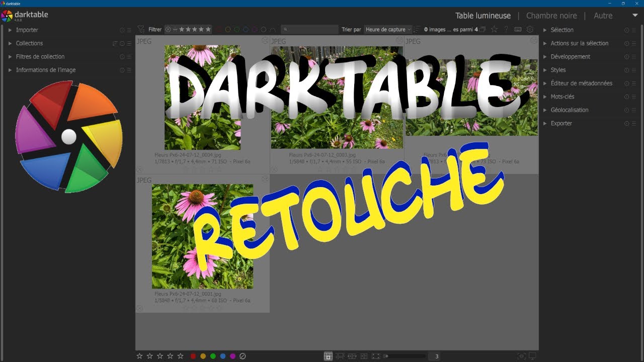Apply green color label in bottom bar
The width and height of the screenshot is (644, 362).
(x=213, y=356)
